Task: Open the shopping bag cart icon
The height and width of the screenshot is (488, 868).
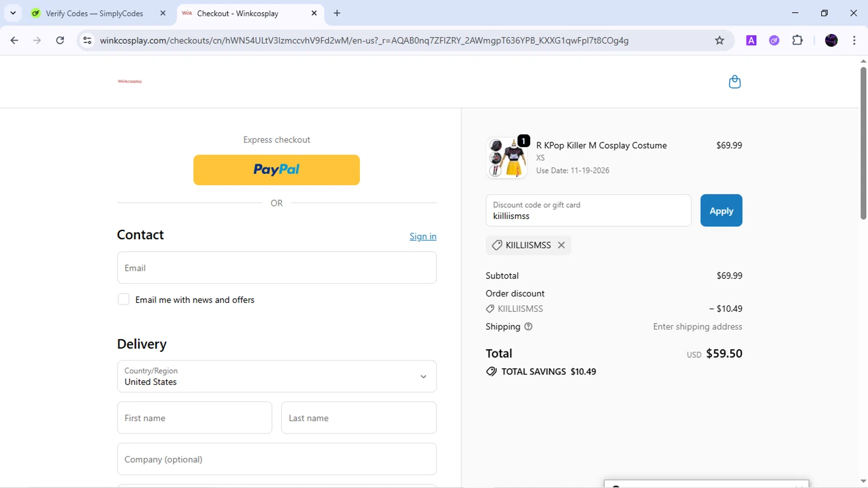Action: coord(734,82)
